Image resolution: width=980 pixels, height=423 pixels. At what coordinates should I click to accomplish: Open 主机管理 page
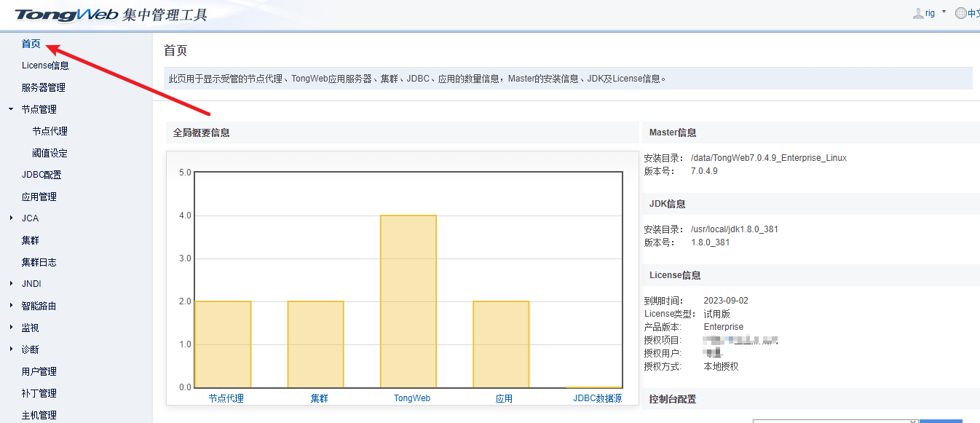point(39,415)
